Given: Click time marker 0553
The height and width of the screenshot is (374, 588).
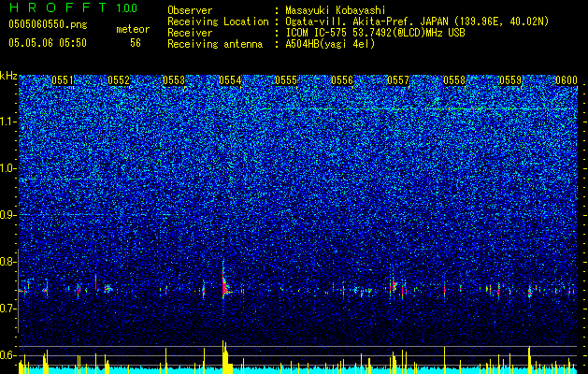Looking at the screenshot, I should [x=174, y=80].
